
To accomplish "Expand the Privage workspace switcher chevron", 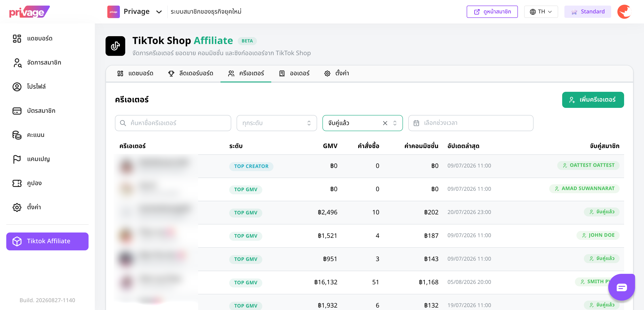I will (159, 12).
